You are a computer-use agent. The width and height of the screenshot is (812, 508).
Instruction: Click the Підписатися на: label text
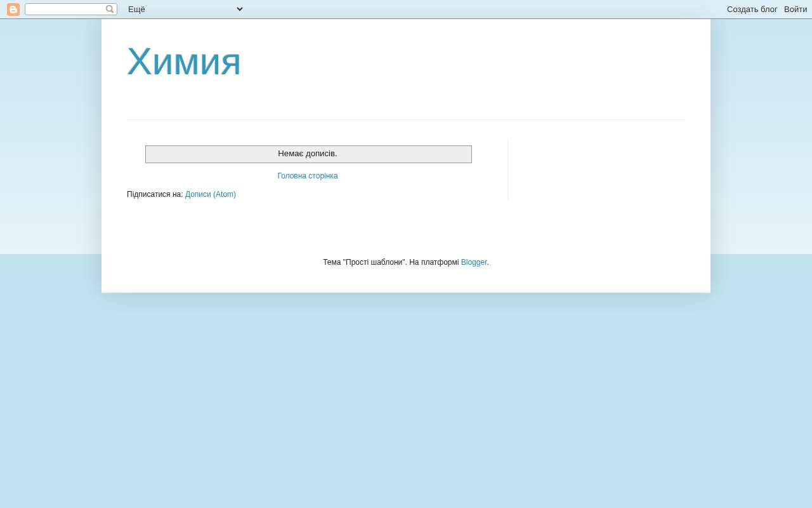pos(155,194)
